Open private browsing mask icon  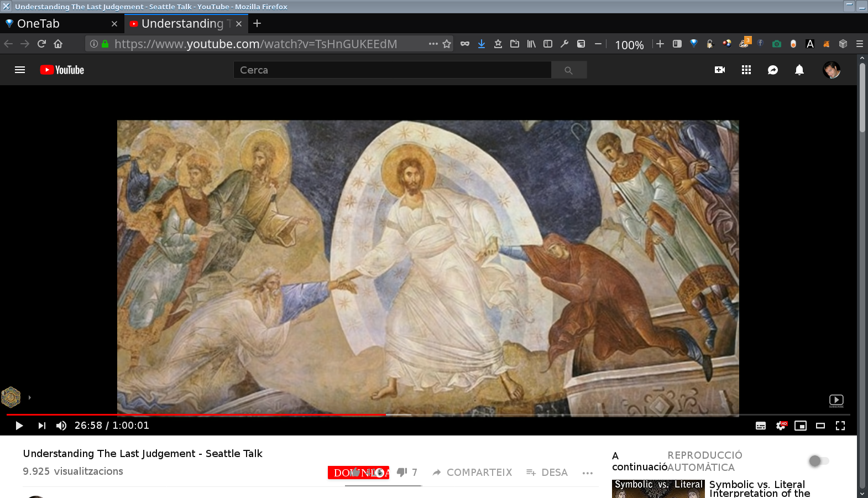point(465,44)
